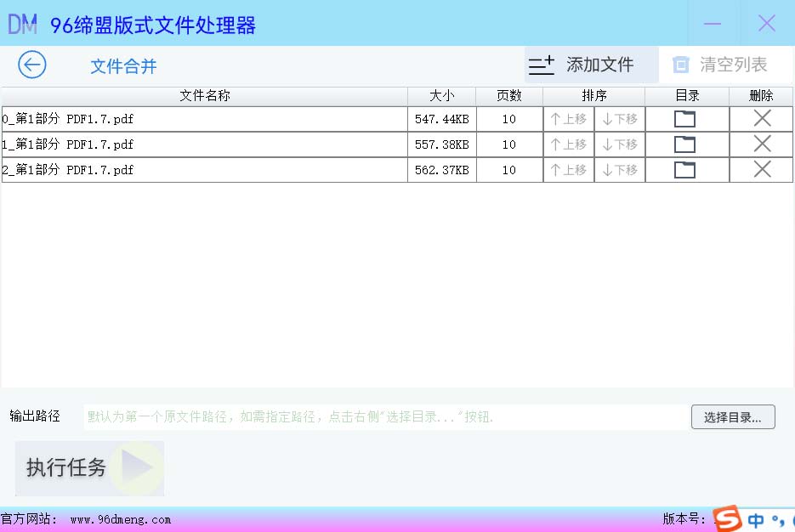Image resolution: width=795 pixels, height=532 pixels.
Task: Open the folder icon for 1_第1部分 PDF1.7.pdf
Action: [x=684, y=144]
